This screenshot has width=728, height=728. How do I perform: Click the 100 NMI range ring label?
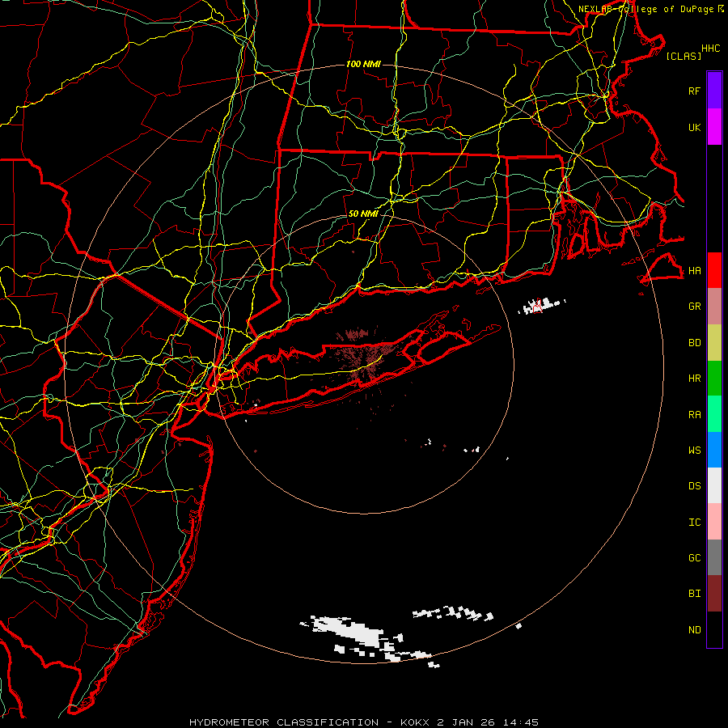[x=363, y=64]
